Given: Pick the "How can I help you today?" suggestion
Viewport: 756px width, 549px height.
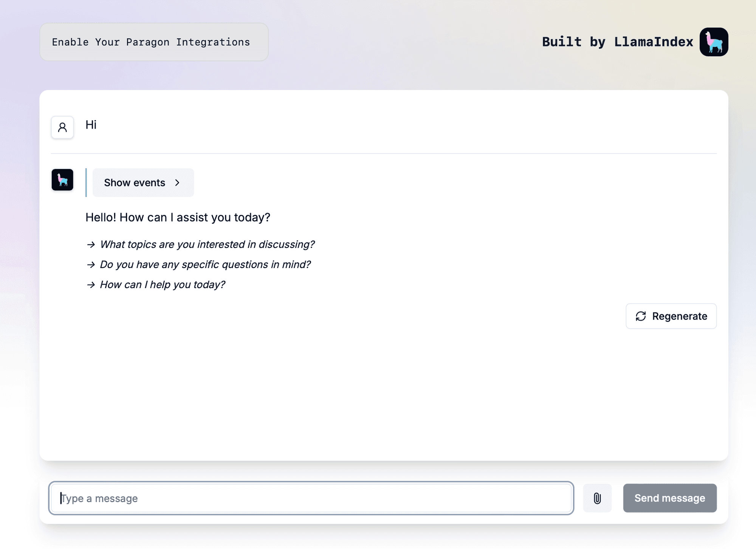Looking at the screenshot, I should tap(163, 285).
